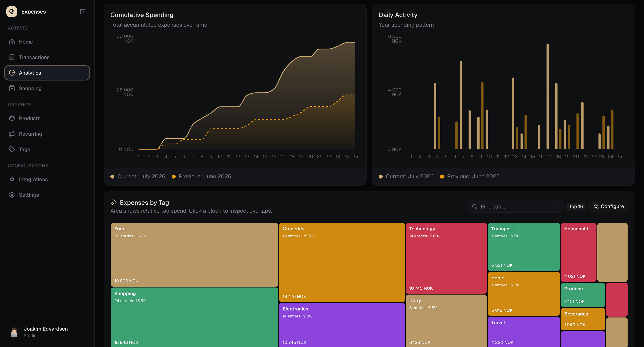The height and width of the screenshot is (347, 644).
Task: Click the search magnifier icon in Find tag
Action: pyautogui.click(x=474, y=207)
